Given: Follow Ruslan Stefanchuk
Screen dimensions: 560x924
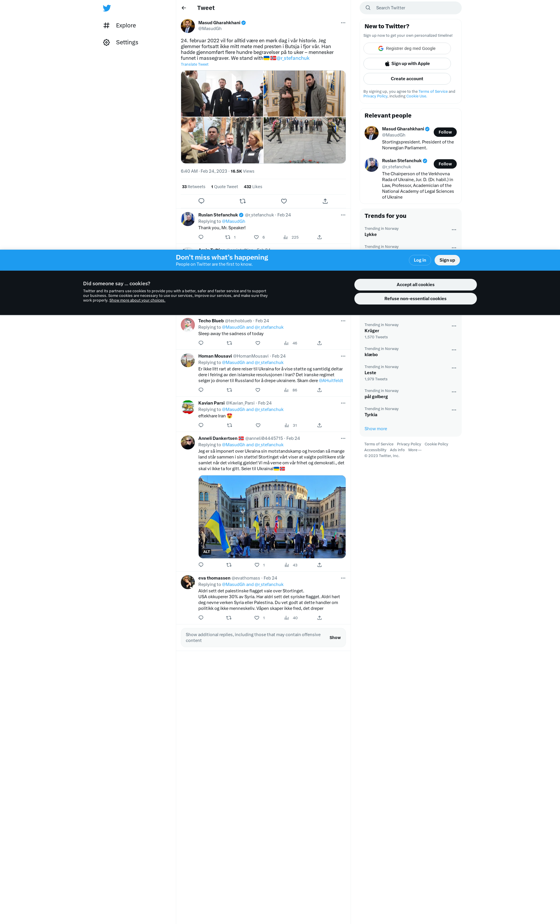Looking at the screenshot, I should coord(445,164).
